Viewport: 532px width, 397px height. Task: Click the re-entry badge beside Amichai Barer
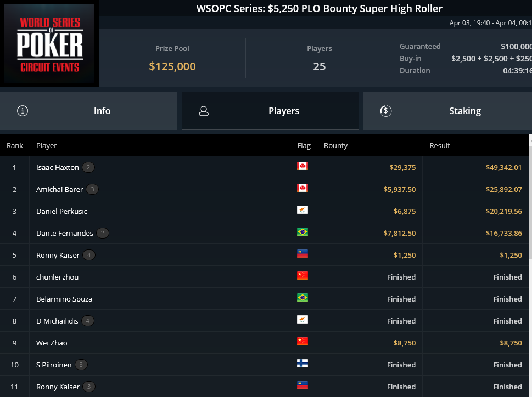click(x=92, y=189)
